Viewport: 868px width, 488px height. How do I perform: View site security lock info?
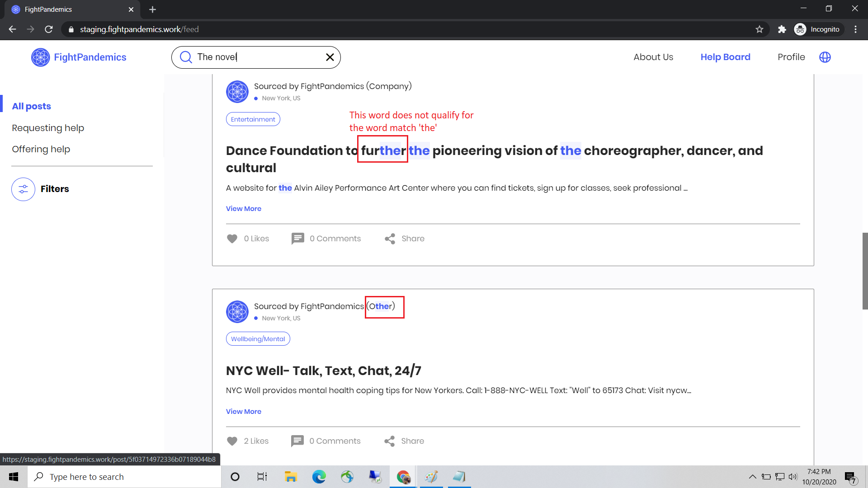71,29
